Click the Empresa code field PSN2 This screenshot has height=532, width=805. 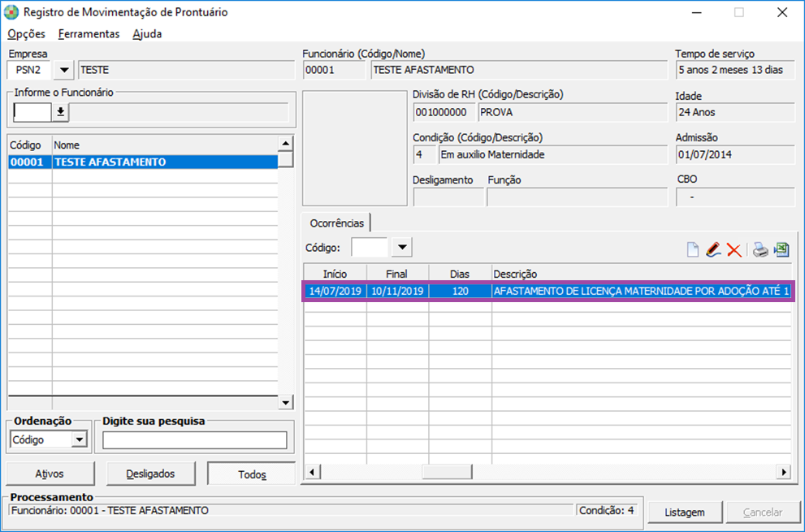click(x=28, y=70)
